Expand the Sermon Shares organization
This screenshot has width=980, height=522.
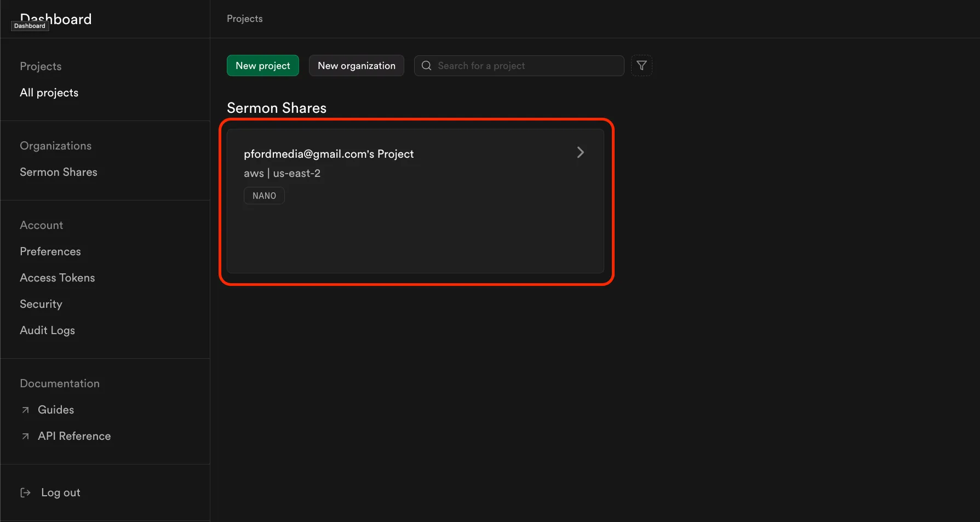pos(58,171)
